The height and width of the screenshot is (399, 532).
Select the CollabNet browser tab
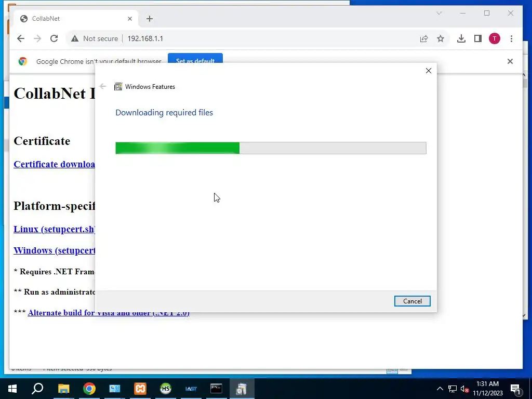pyautogui.click(x=76, y=19)
